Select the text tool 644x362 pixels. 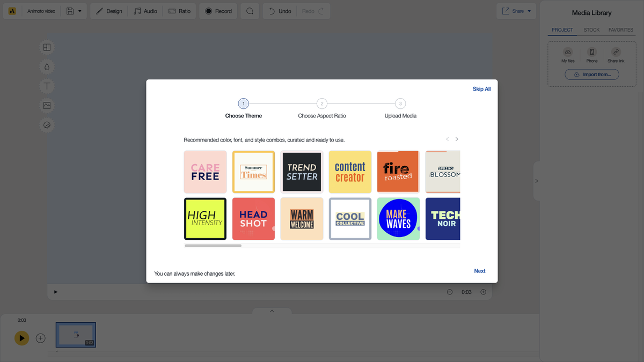(47, 85)
